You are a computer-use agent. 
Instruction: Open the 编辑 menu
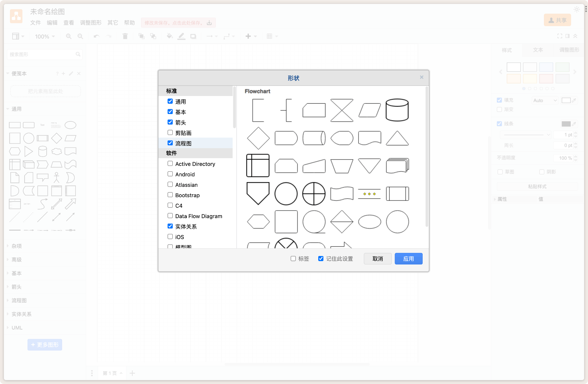tap(52, 23)
